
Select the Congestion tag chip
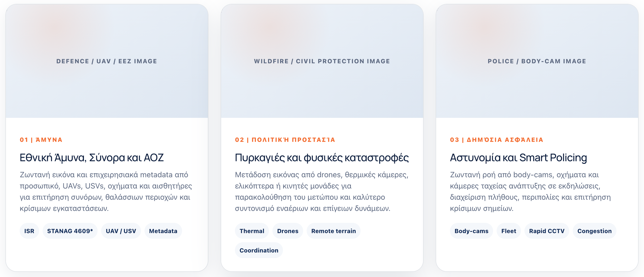(x=594, y=231)
